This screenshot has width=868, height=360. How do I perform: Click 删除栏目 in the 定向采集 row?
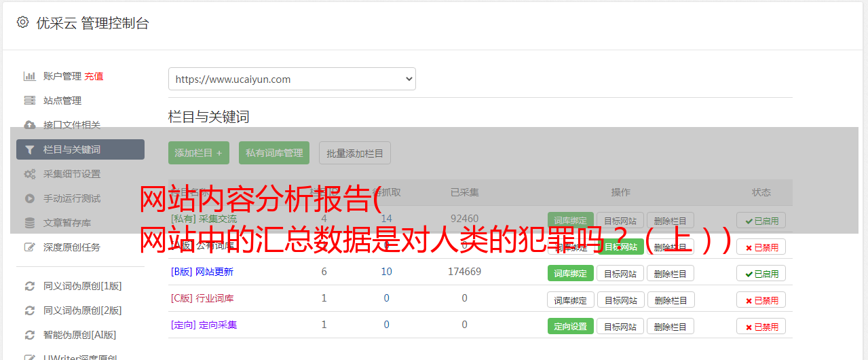click(671, 326)
